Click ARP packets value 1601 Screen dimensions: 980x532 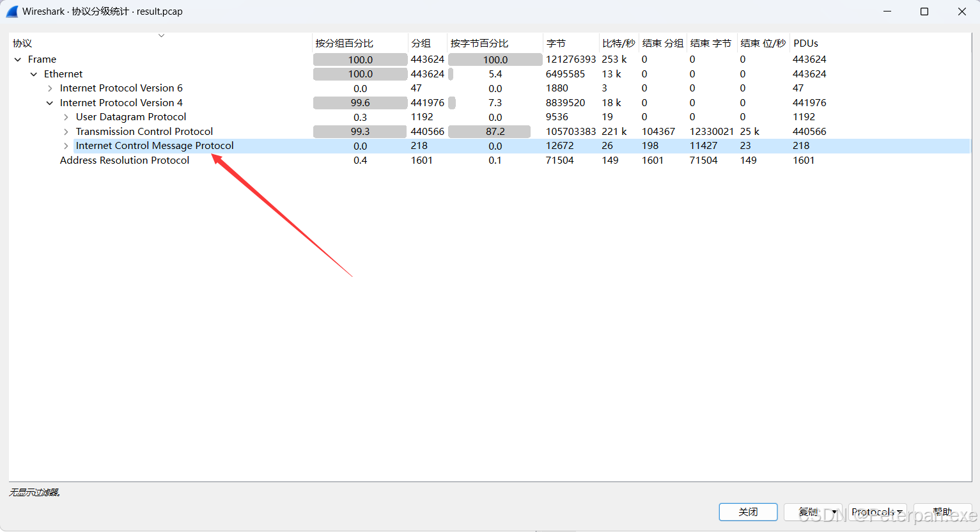click(422, 160)
